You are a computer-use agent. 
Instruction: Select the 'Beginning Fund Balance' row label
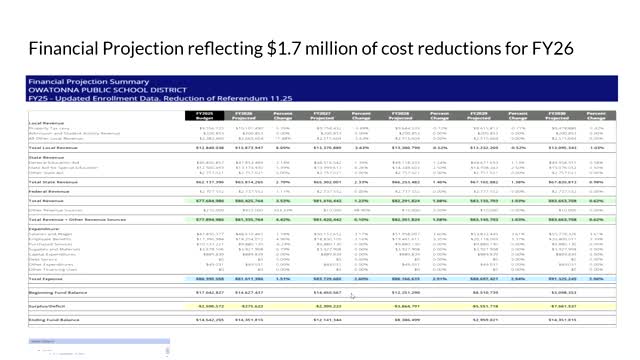tap(58, 293)
